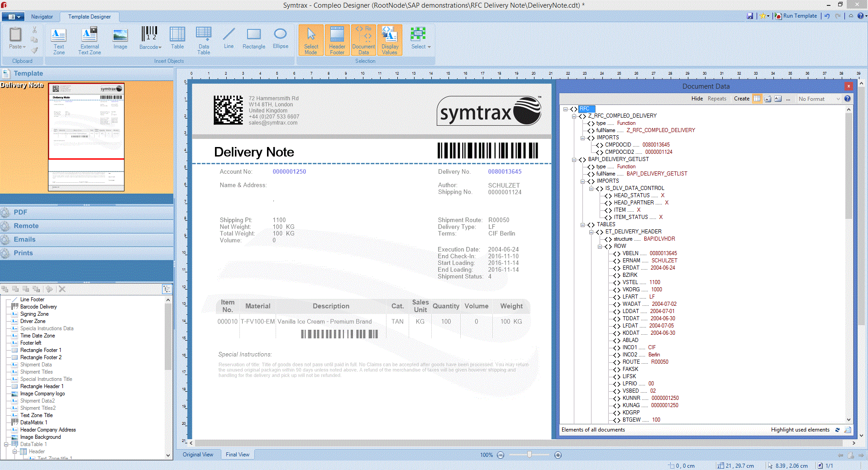Choose the Line drawing tool
Image resolution: width=868 pixels, height=470 pixels.
click(229, 38)
